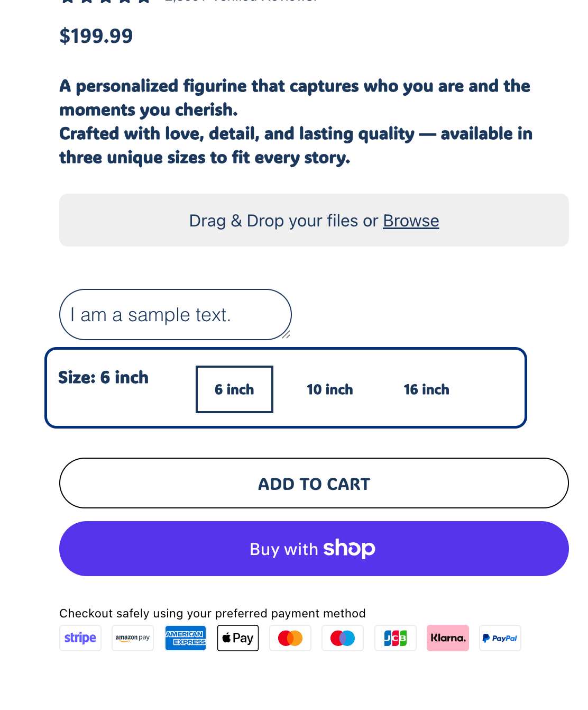Screen dimensions: 588x710
Task: Click the Mastercard red-orange logo
Action: coord(290,638)
